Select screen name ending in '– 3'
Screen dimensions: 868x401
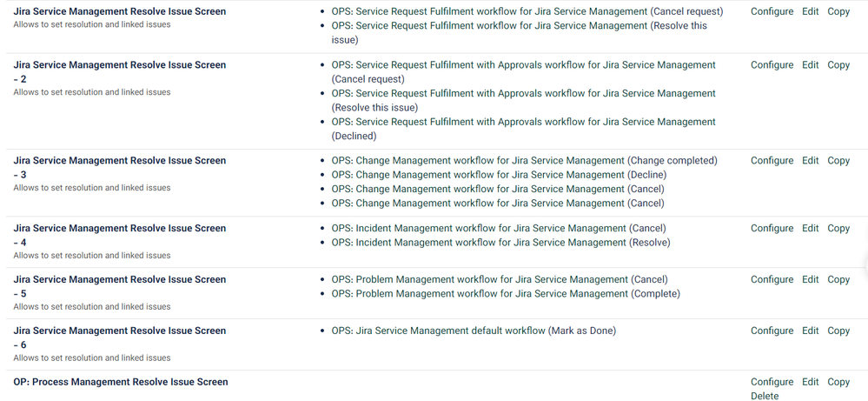pos(120,168)
